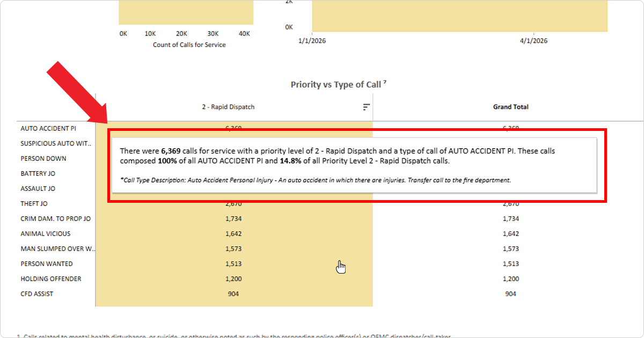644x338 pixels.
Task: Click 1,734 in the Grand Total column
Action: point(511,219)
